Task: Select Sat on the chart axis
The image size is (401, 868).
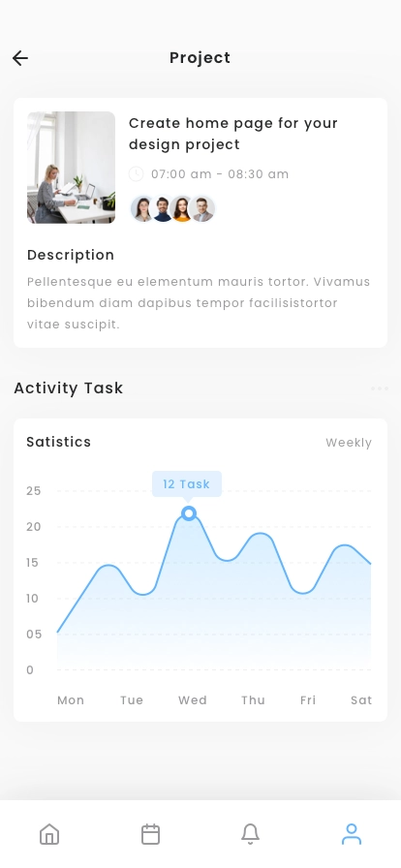Action: tap(361, 700)
